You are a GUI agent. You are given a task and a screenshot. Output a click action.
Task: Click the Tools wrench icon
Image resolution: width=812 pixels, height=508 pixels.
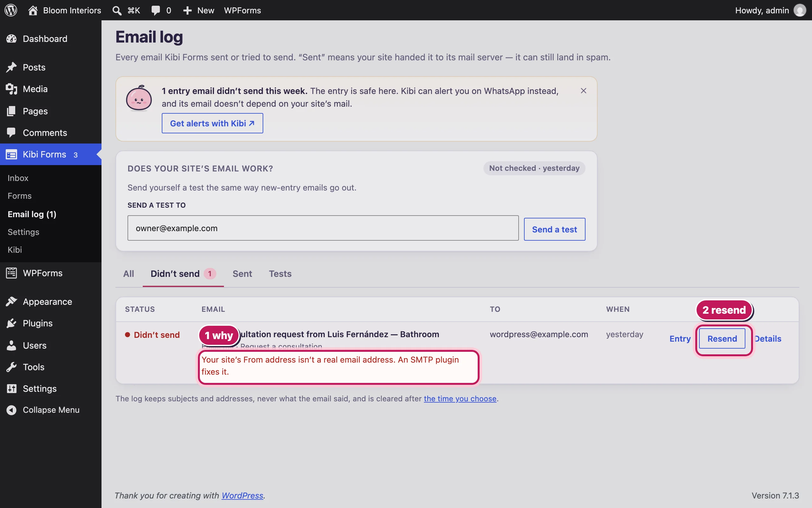pos(11,367)
